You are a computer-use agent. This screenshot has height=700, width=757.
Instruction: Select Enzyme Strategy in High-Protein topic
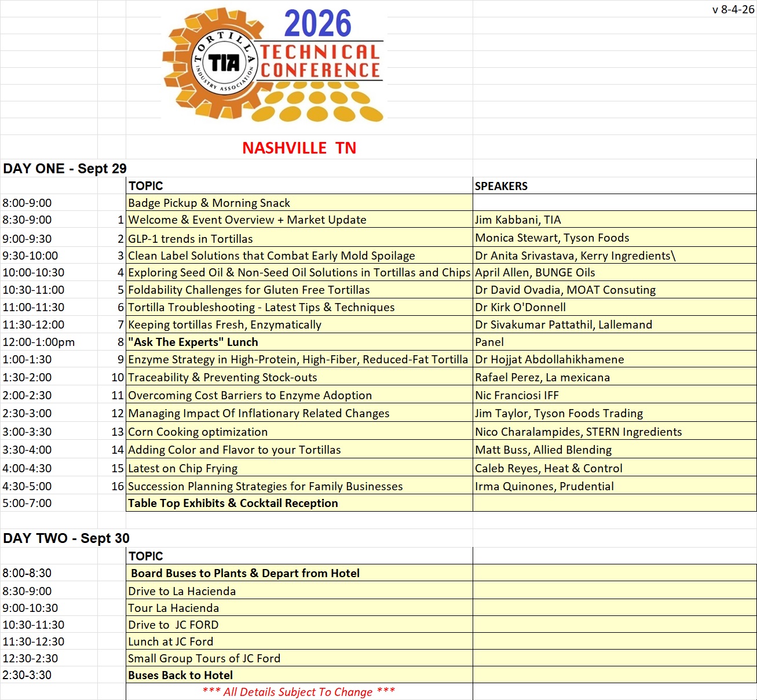click(299, 359)
